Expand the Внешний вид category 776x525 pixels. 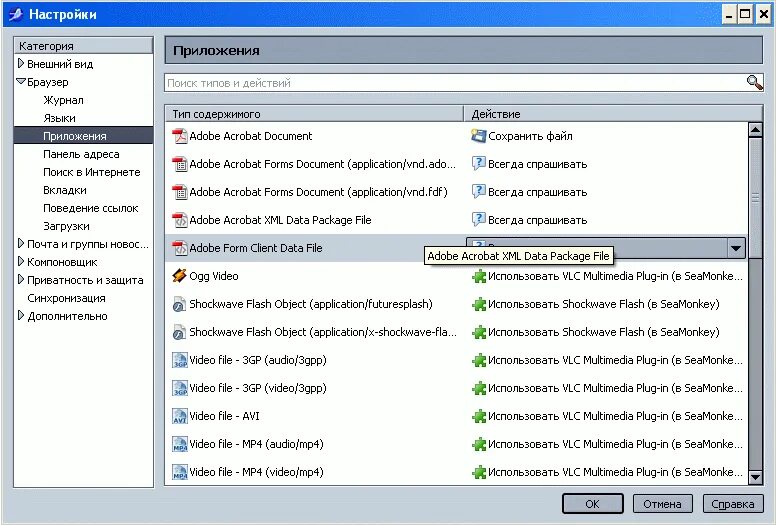tap(21, 63)
